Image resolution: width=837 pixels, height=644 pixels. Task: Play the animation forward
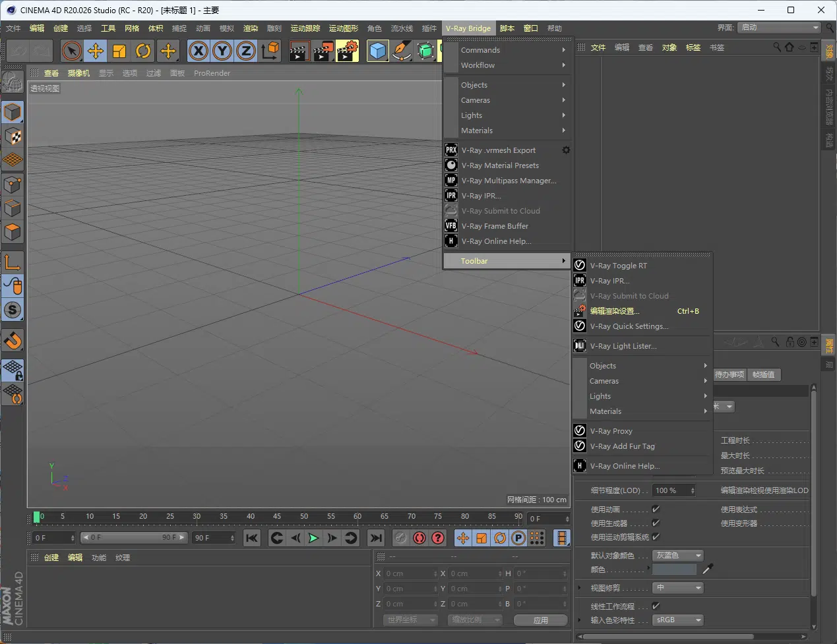313,539
